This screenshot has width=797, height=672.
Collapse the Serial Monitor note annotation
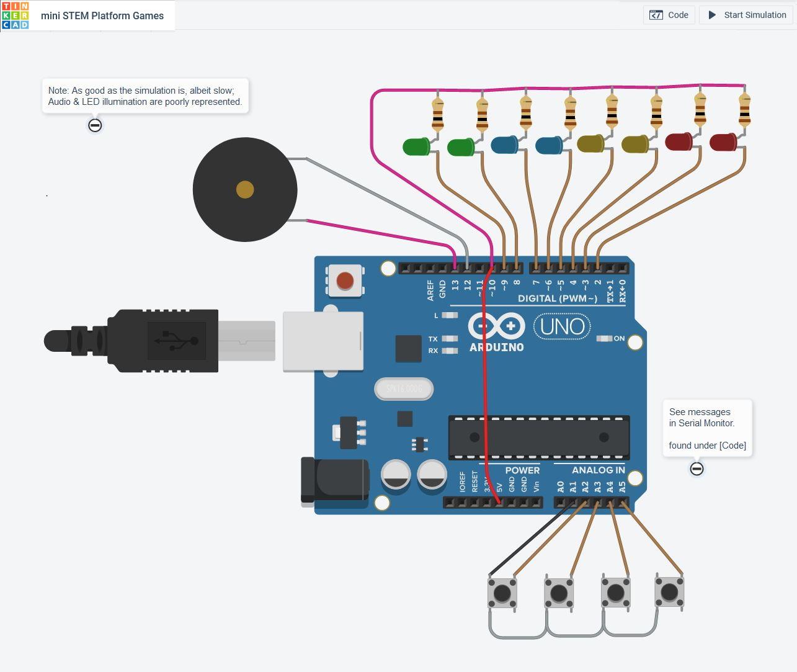(x=697, y=468)
